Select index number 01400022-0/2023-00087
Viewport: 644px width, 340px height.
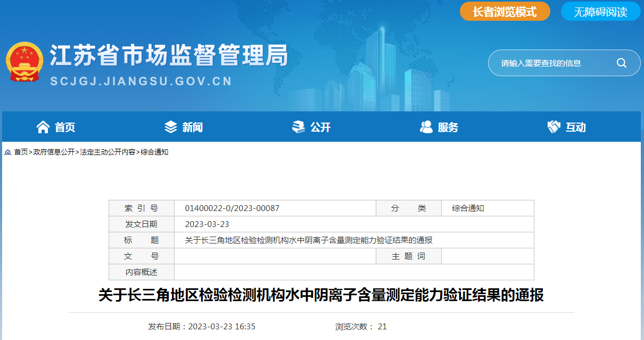tap(232, 208)
